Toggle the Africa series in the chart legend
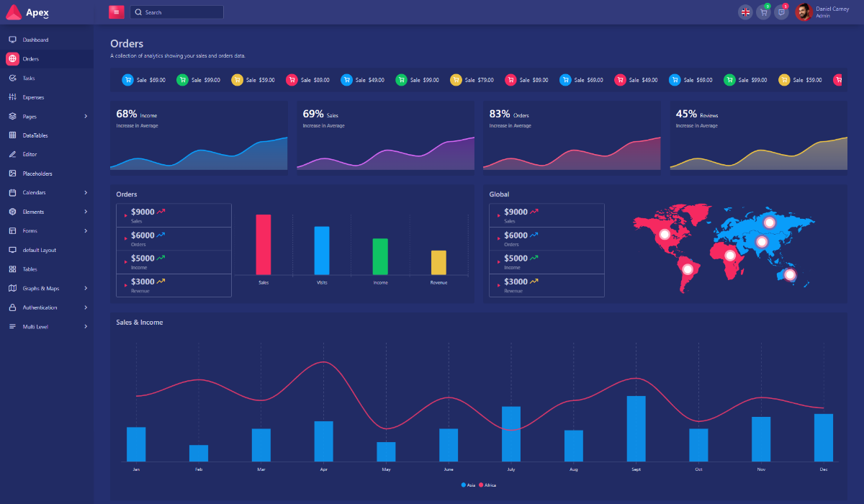Screen dimensions: 864x504 point(487,485)
